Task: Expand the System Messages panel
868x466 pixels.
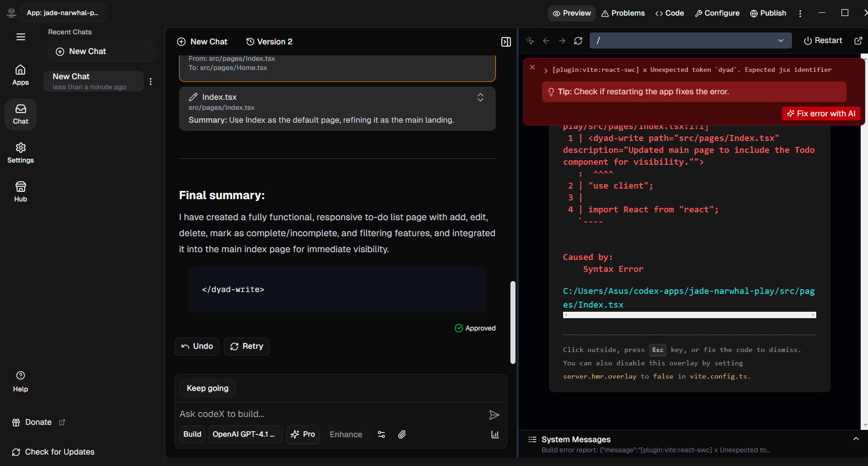Action: (856, 439)
